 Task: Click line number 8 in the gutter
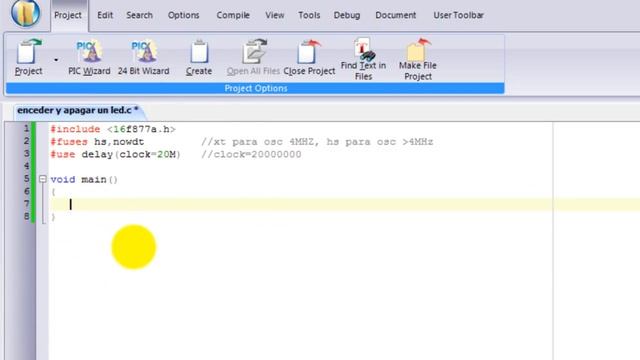point(27,216)
